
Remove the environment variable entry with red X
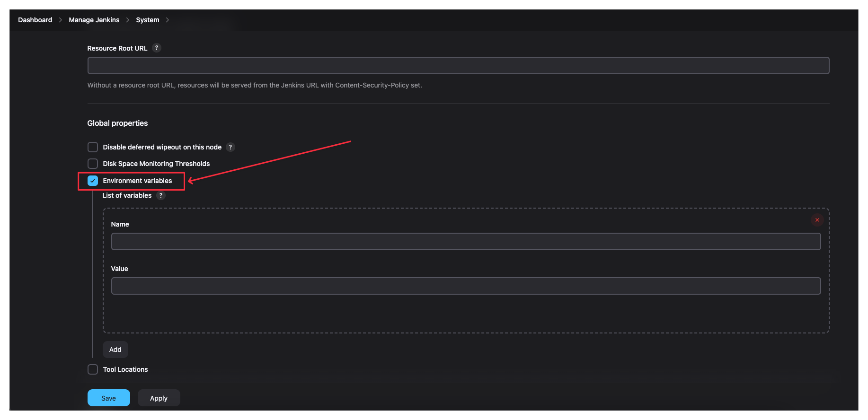(817, 220)
